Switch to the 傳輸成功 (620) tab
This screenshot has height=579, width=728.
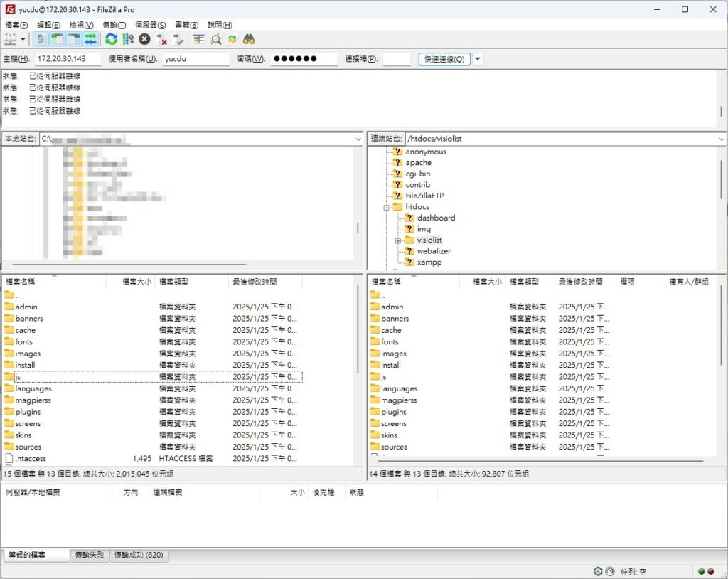139,555
